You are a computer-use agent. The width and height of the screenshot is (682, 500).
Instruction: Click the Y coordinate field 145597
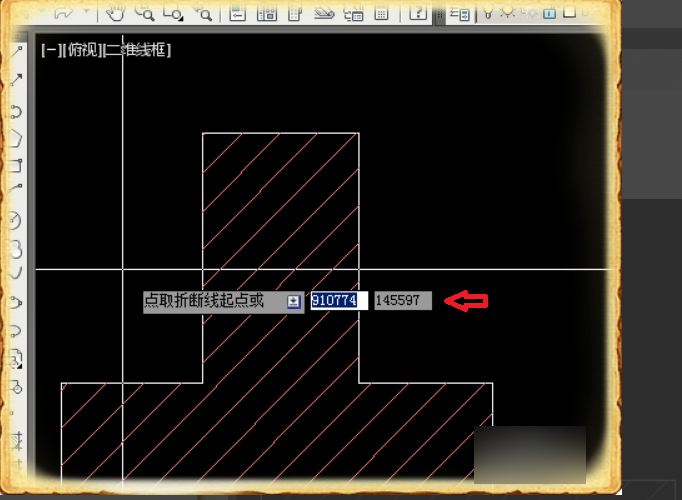coord(403,300)
